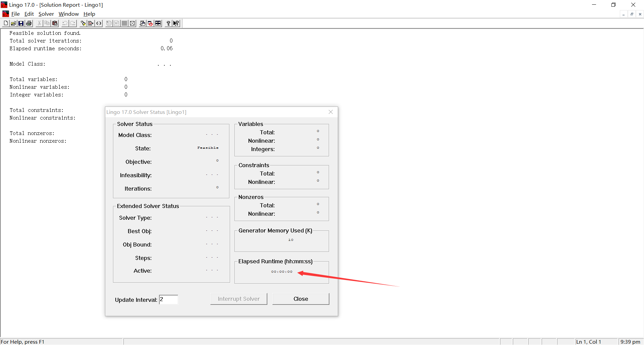
Task: Click the Copy toolbar icon
Action: 47,23
